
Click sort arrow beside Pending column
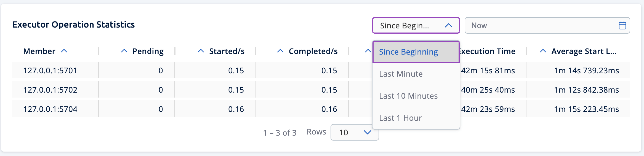(x=124, y=51)
